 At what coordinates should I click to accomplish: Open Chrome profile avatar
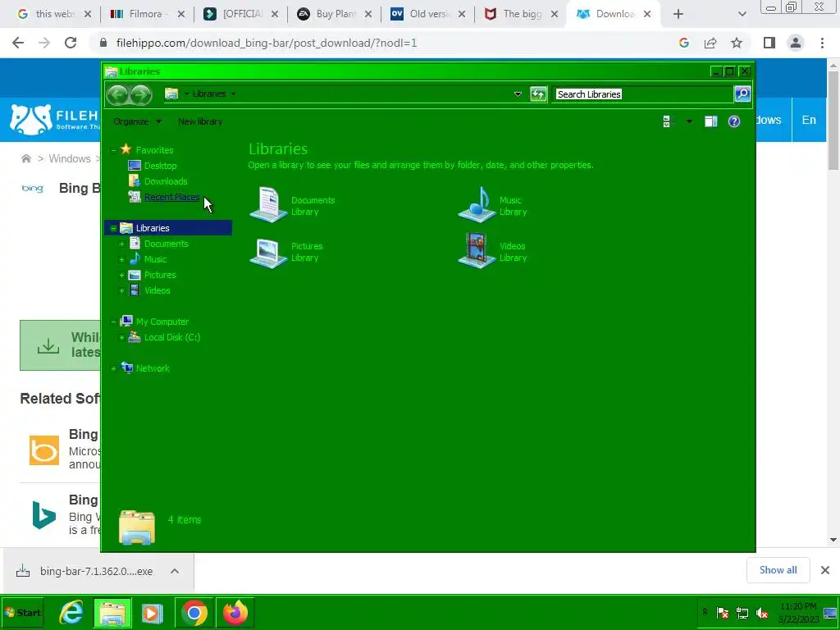(x=796, y=43)
